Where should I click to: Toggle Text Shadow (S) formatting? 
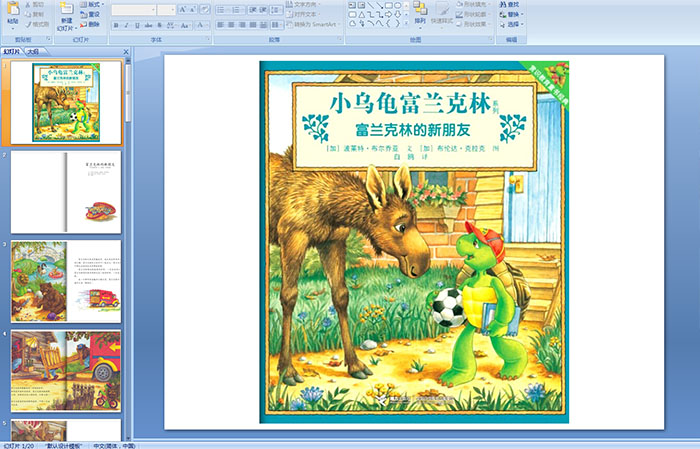159,25
